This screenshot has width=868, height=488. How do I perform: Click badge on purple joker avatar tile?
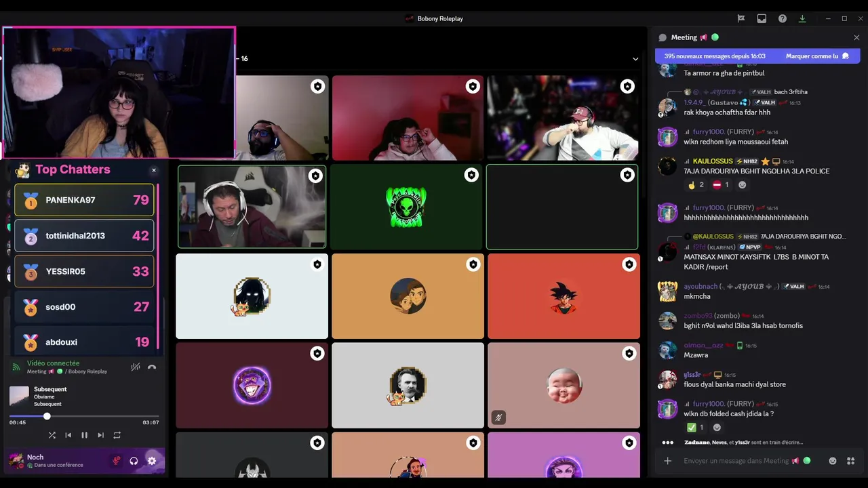[317, 353]
